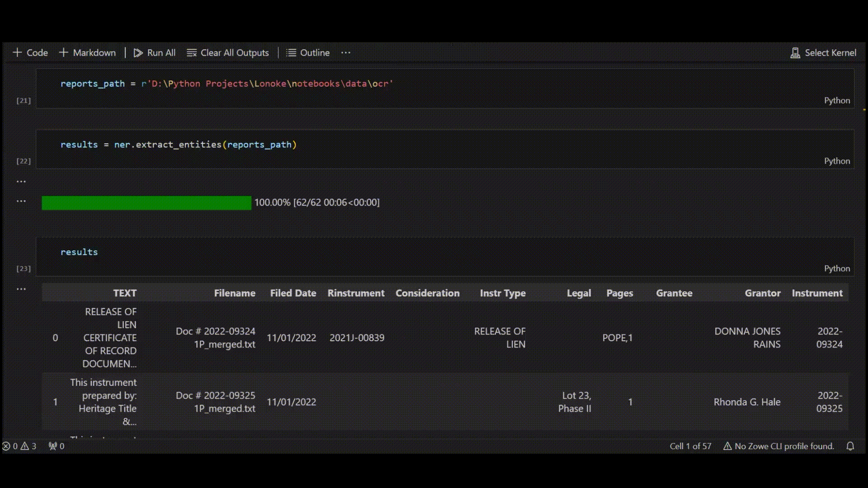Click Clear All Outputs icon
The width and height of the screenshot is (868, 488).
(192, 53)
